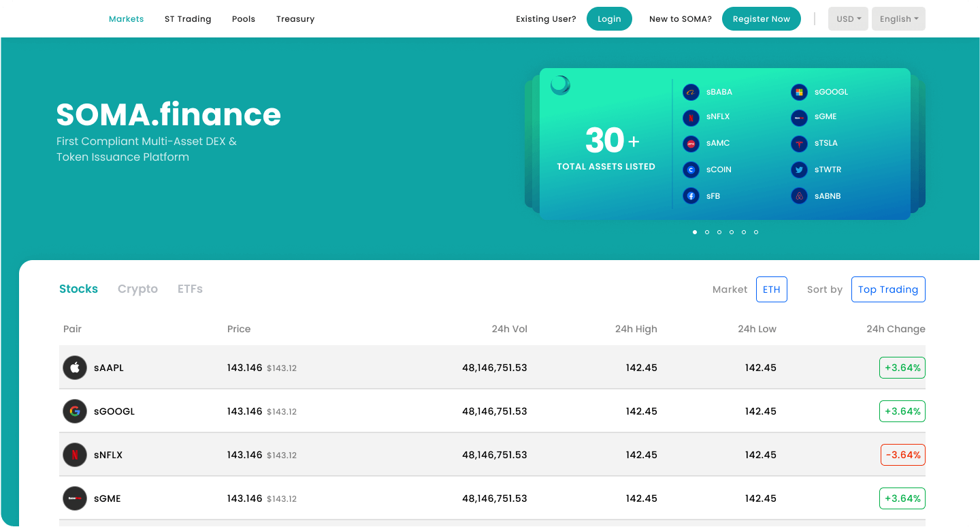Select the first carousel dot

point(695,232)
